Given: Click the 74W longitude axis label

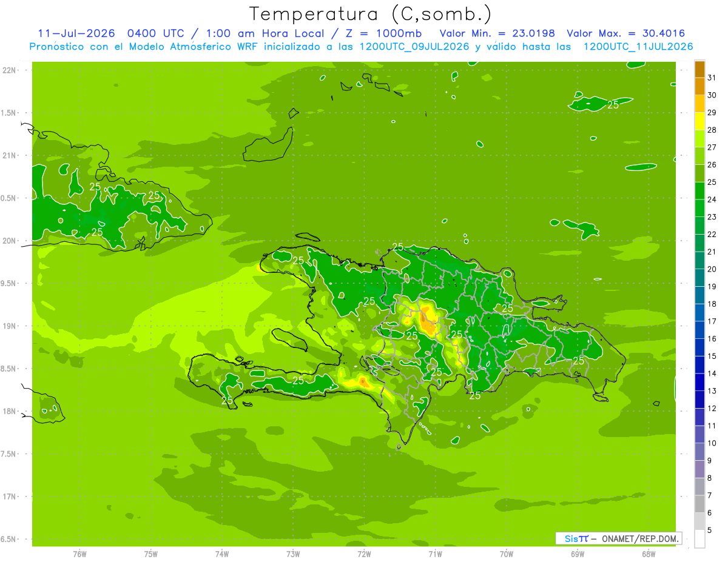Looking at the screenshot, I should pyautogui.click(x=222, y=554).
